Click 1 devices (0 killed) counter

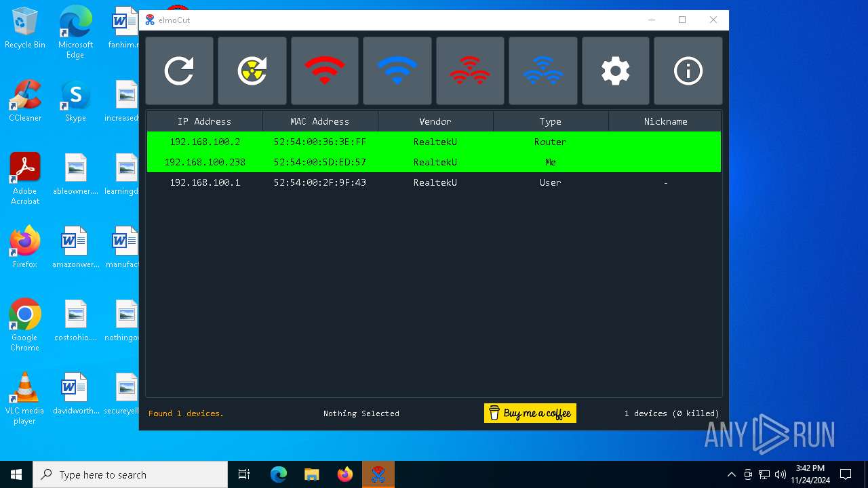click(672, 413)
